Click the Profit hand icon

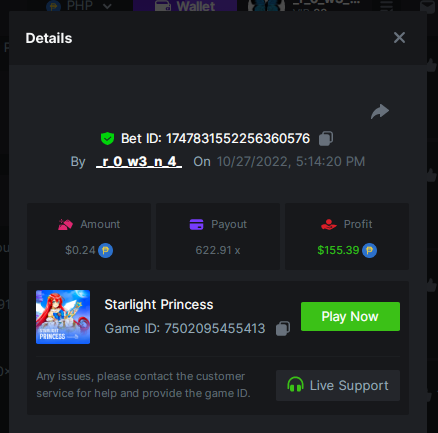click(329, 224)
